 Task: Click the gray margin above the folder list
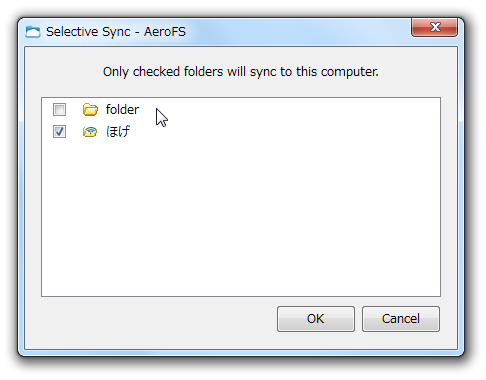241,89
